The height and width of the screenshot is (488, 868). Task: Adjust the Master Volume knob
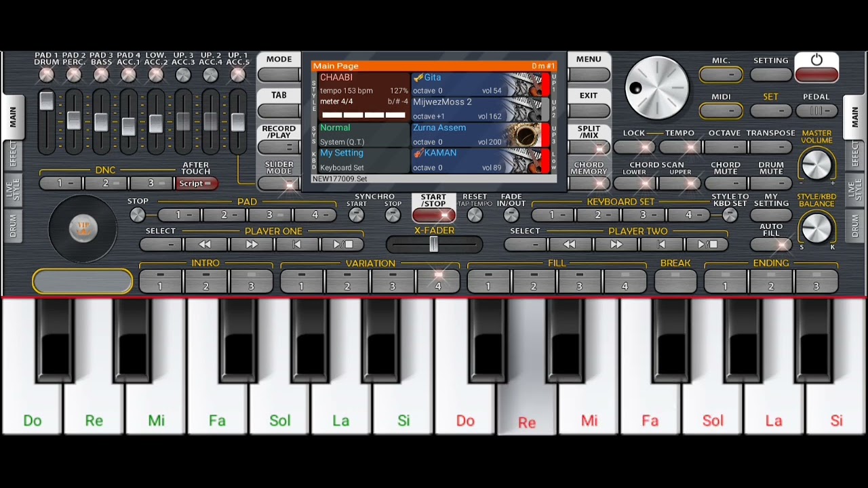pyautogui.click(x=816, y=165)
